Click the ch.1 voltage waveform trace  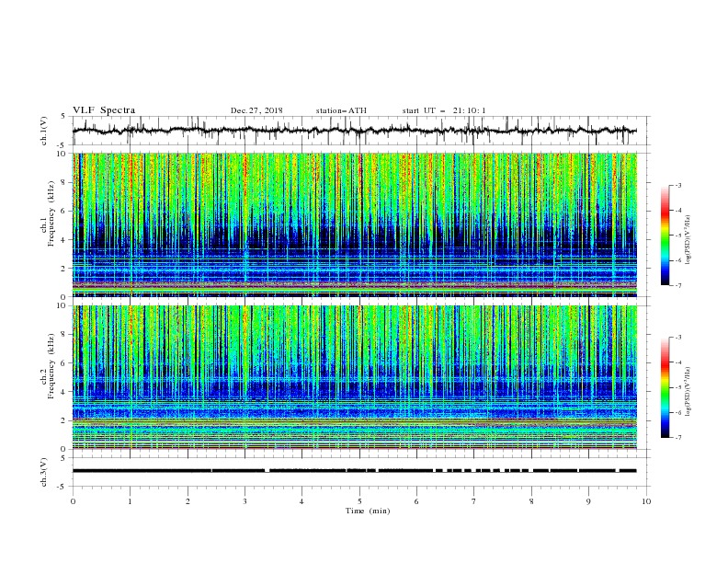[355, 130]
